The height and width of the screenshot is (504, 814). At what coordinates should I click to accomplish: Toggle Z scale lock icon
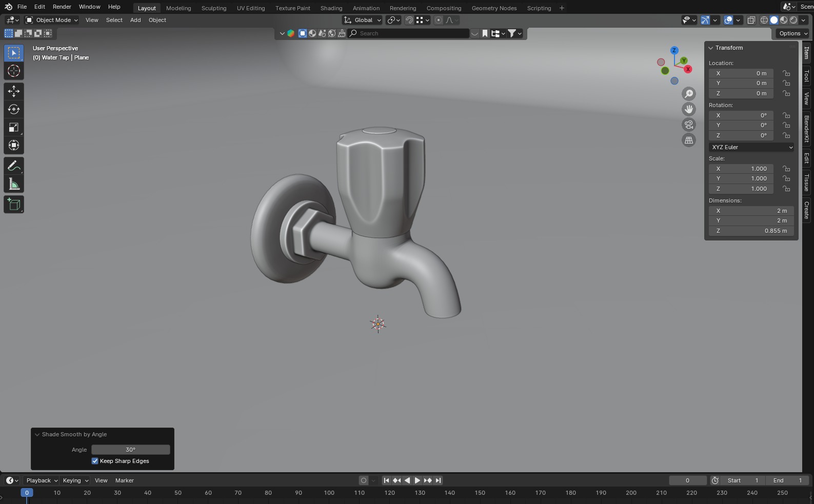[786, 189]
